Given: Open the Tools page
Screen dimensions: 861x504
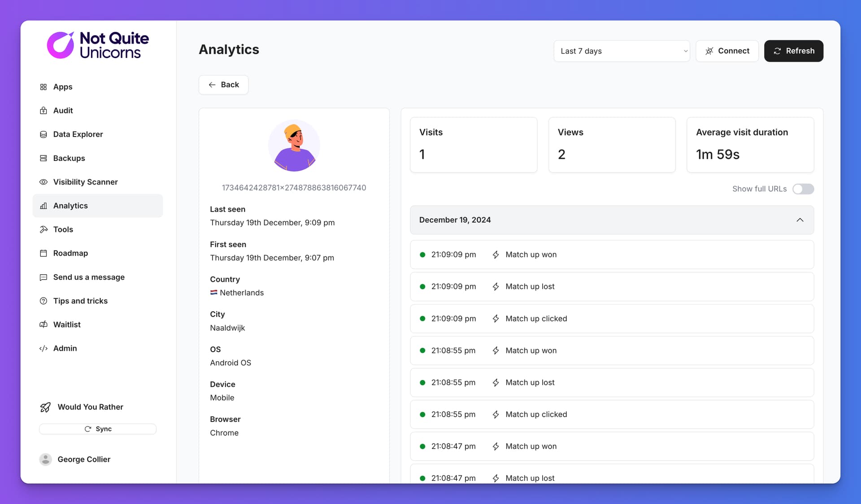Looking at the screenshot, I should (98, 229).
